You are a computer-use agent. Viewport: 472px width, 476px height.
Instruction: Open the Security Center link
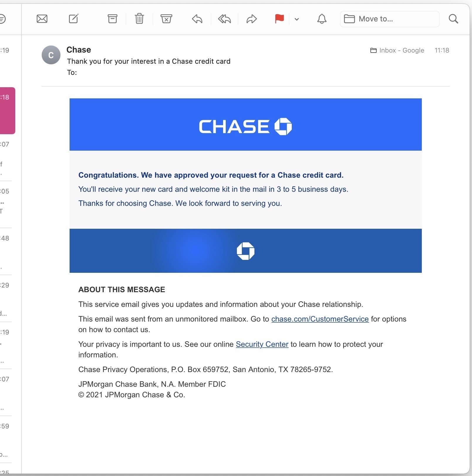coord(262,344)
